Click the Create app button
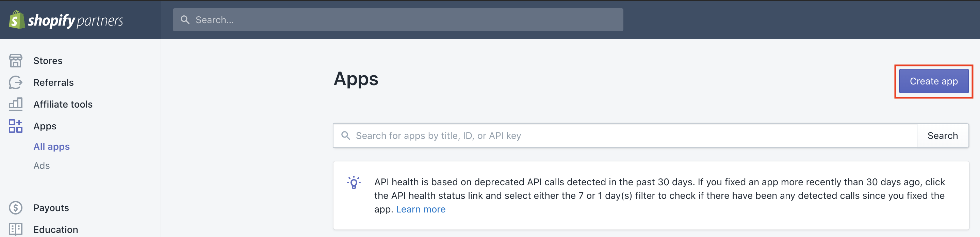The image size is (980, 237). 934,81
